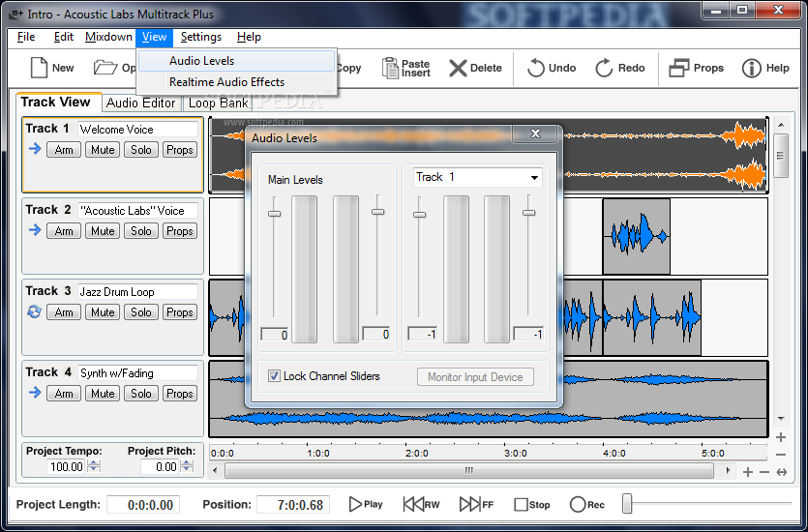Image resolution: width=808 pixels, height=532 pixels.
Task: Fit timeline width with double-arrow icon
Action: click(x=782, y=472)
